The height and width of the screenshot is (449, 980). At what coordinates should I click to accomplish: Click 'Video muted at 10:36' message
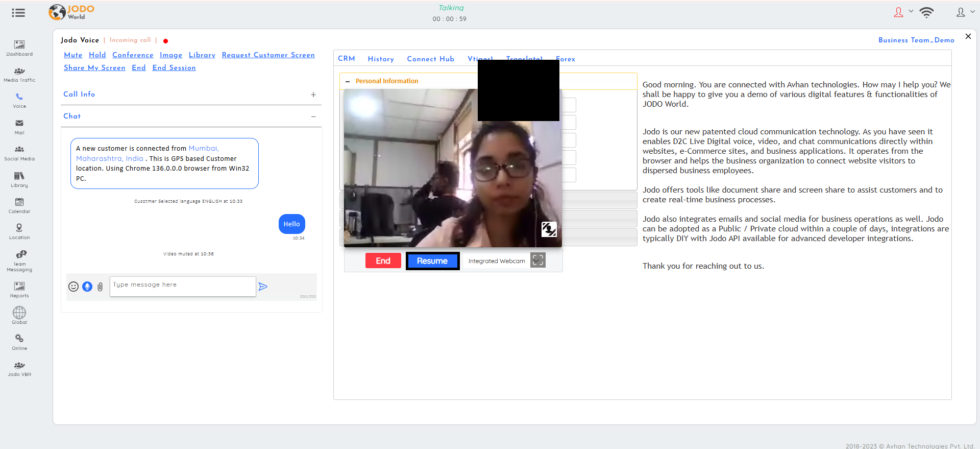tap(188, 254)
